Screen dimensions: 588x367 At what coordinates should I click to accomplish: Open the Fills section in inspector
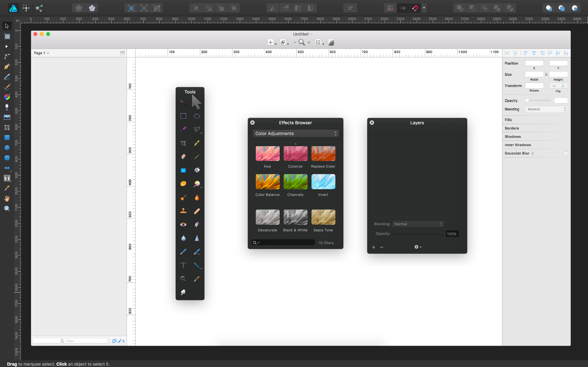pyautogui.click(x=508, y=120)
